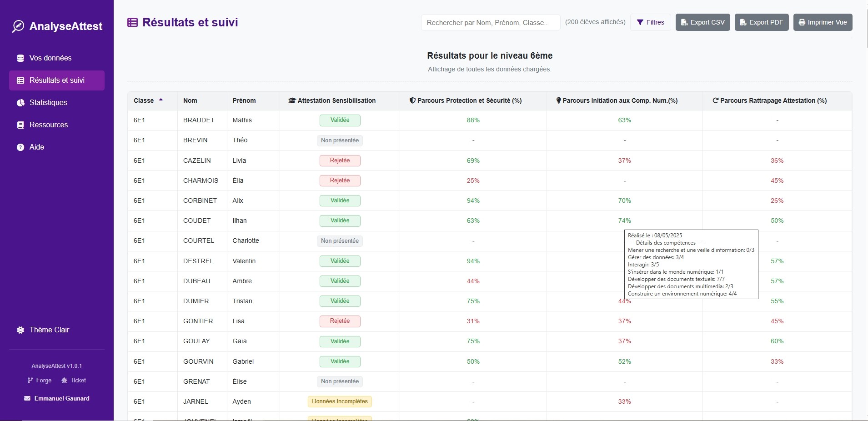Click the Export PDF button
Image resolution: width=868 pixels, height=421 pixels.
(x=762, y=22)
